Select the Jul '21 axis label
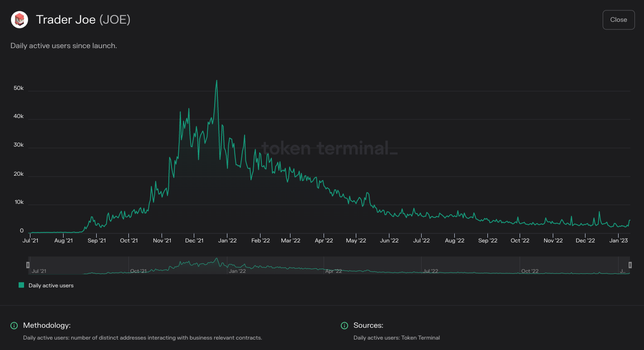The height and width of the screenshot is (350, 644). click(x=31, y=240)
